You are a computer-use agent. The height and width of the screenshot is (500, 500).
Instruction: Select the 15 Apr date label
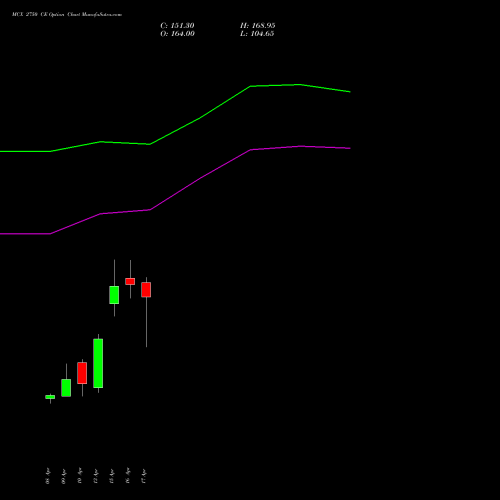click(112, 476)
